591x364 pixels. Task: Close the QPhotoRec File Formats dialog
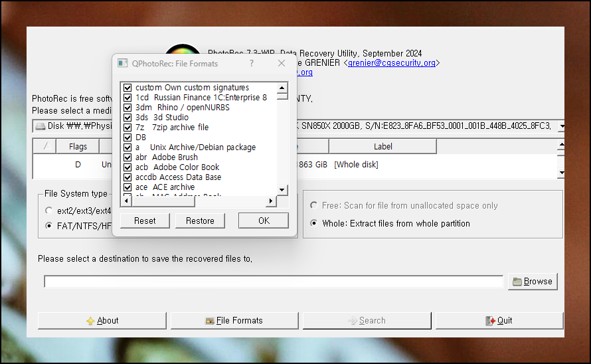tap(281, 63)
